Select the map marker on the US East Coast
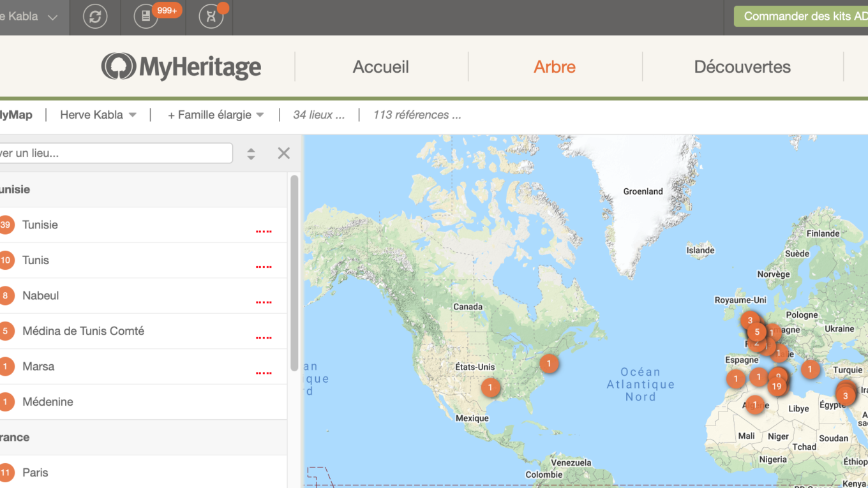The image size is (868, 488). tap(549, 364)
